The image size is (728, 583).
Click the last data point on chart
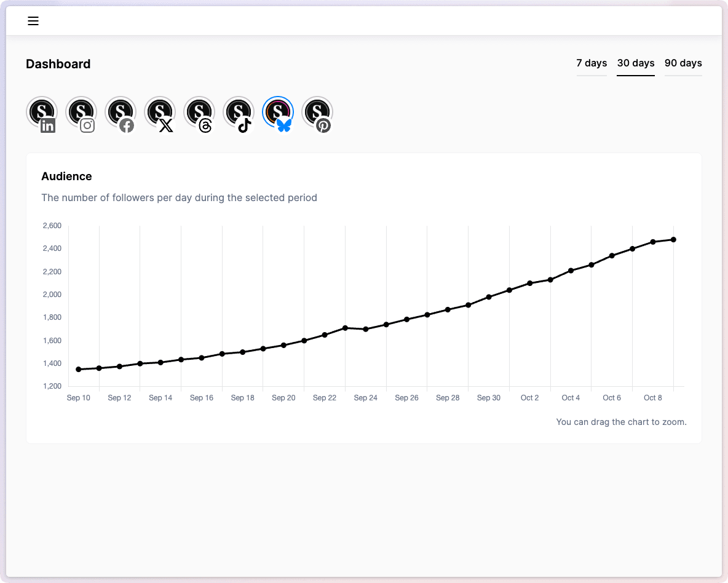[673, 239]
